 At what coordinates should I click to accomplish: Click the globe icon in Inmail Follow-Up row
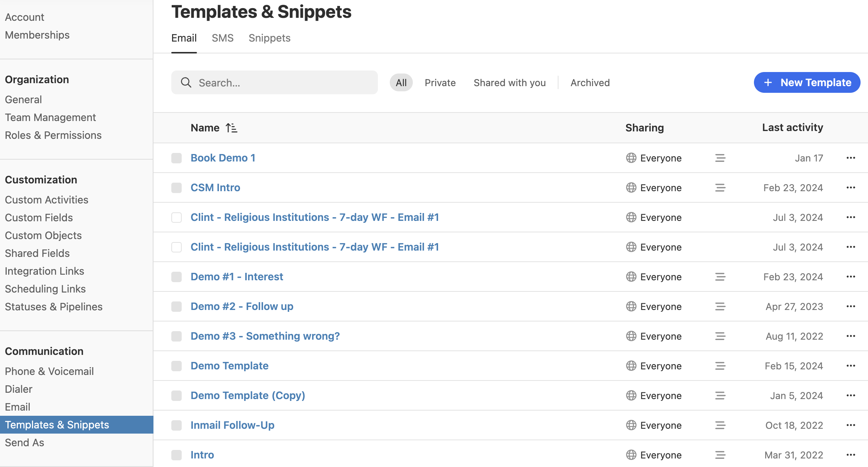(631, 425)
